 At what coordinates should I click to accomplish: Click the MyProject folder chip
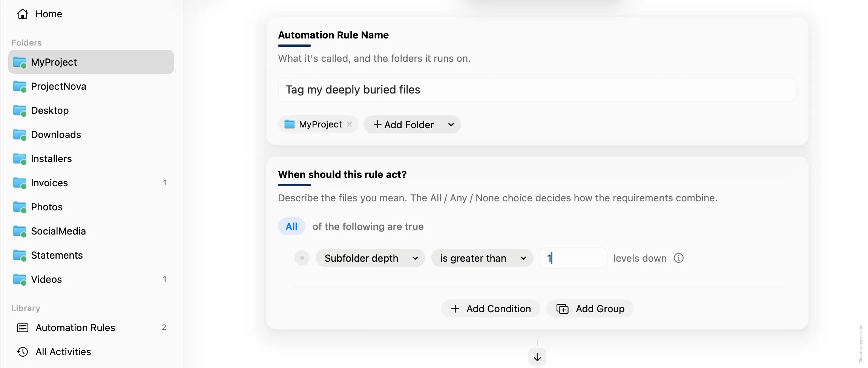pyautogui.click(x=318, y=124)
